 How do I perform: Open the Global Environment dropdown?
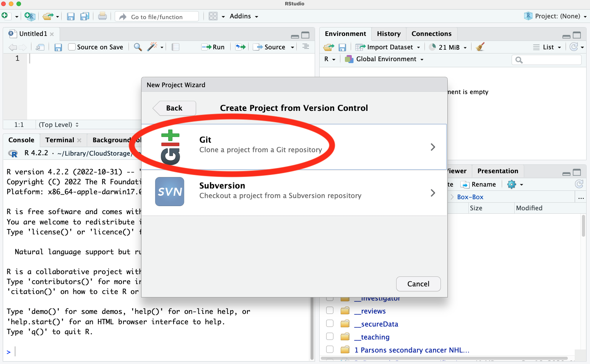pyautogui.click(x=384, y=59)
